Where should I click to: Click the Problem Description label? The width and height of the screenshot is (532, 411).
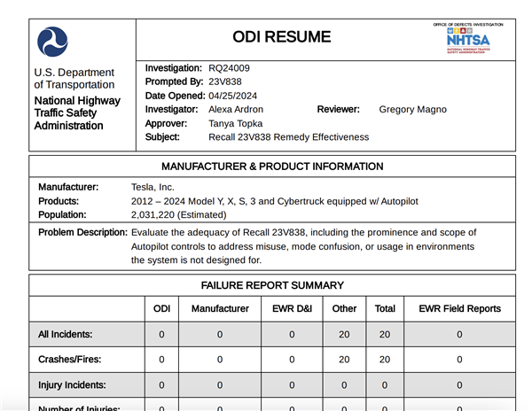point(83,232)
